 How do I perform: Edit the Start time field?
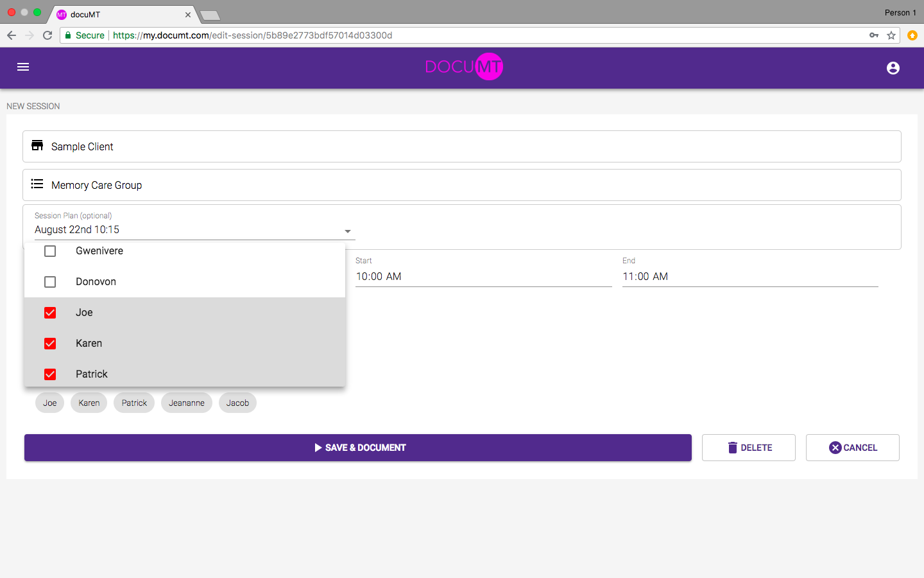point(483,277)
